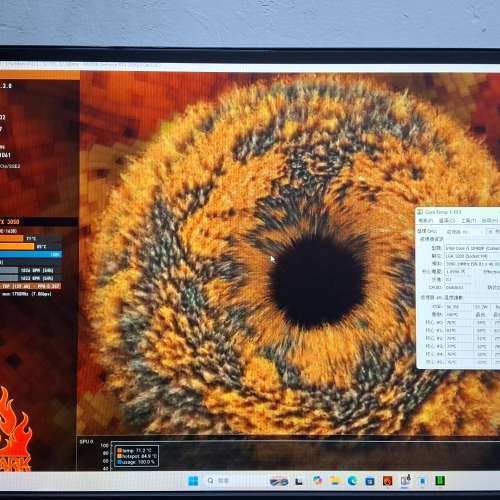Open Task View from the taskbar
The height and width of the screenshot is (500, 500).
(299, 481)
